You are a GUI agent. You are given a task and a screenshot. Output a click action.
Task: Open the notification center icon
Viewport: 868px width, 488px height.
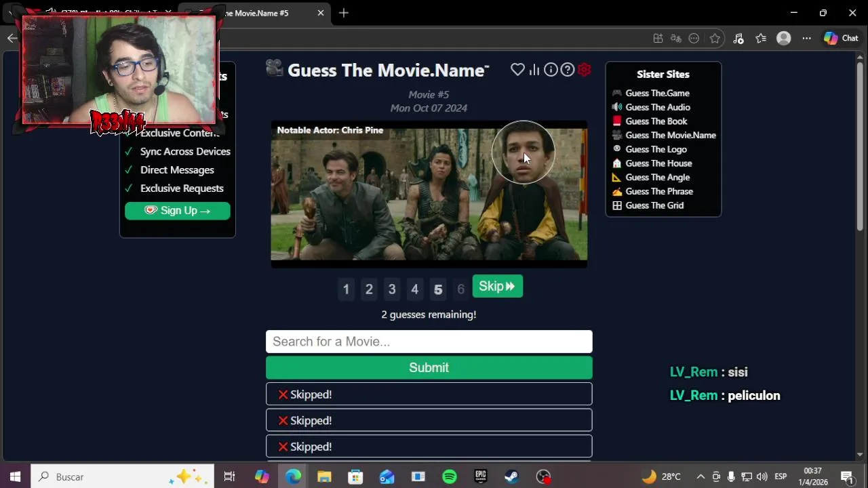tap(846, 477)
